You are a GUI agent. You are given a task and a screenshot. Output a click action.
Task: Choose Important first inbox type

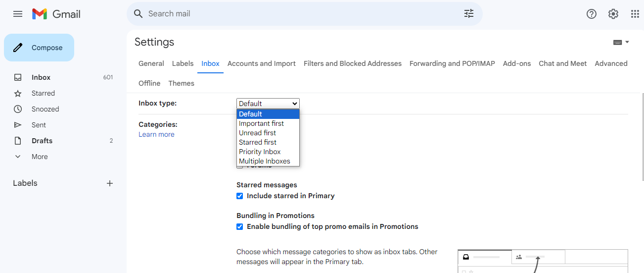tap(268, 123)
